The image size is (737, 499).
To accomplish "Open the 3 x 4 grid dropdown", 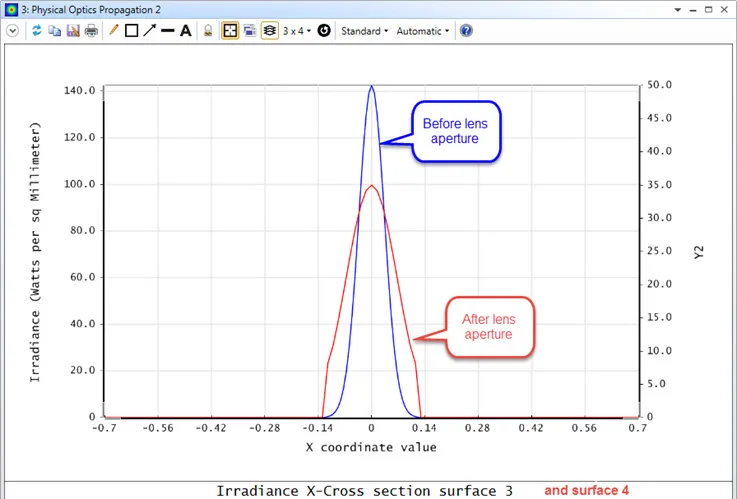I will [x=296, y=31].
